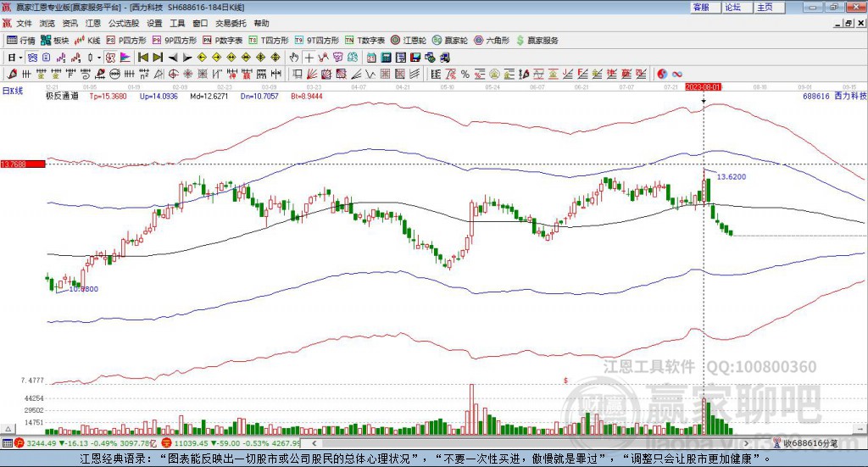Open the P四方形 tool
The image size is (868, 467).
(x=126, y=41)
